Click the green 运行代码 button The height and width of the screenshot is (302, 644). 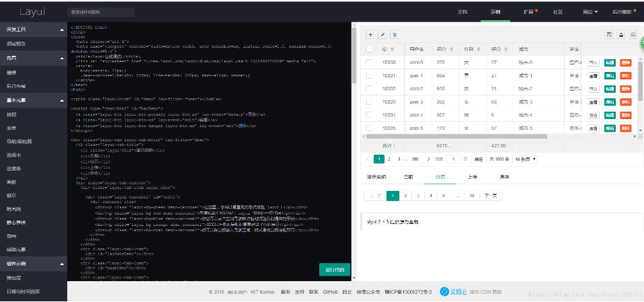(x=335, y=270)
